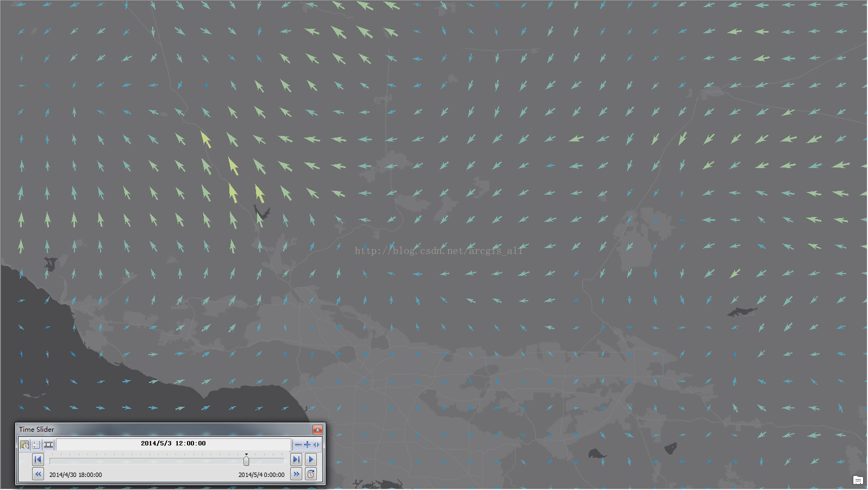
Task: Start the time animation with Play
Action: point(311,460)
